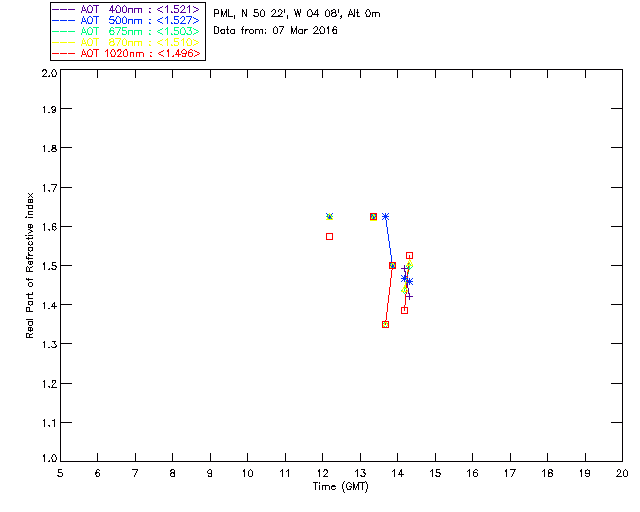The image size is (640, 512).
Task: Click the blue asterisk at top of blue line
Action: pyautogui.click(x=385, y=216)
